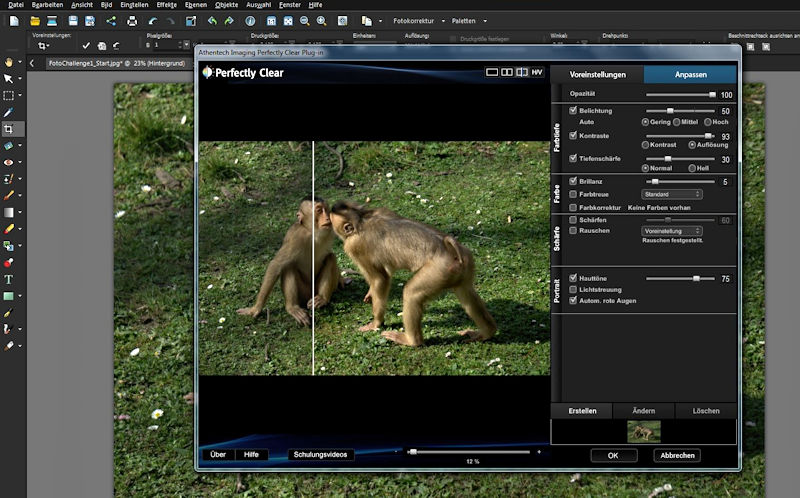This screenshot has height=498, width=800.
Task: Click the single-view preview mode icon
Action: coord(491,72)
